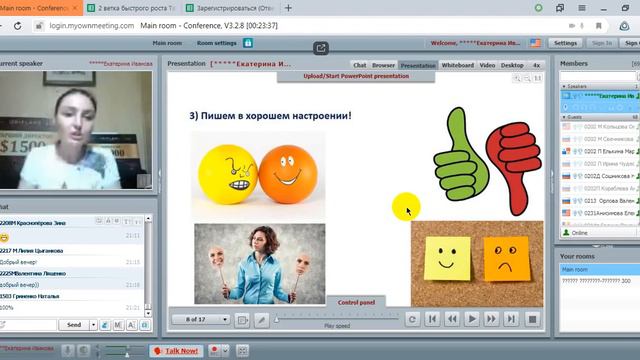Viewport: 640px width, 360px height.
Task: Open the Send options dropdown arrow
Action: [x=93, y=325]
